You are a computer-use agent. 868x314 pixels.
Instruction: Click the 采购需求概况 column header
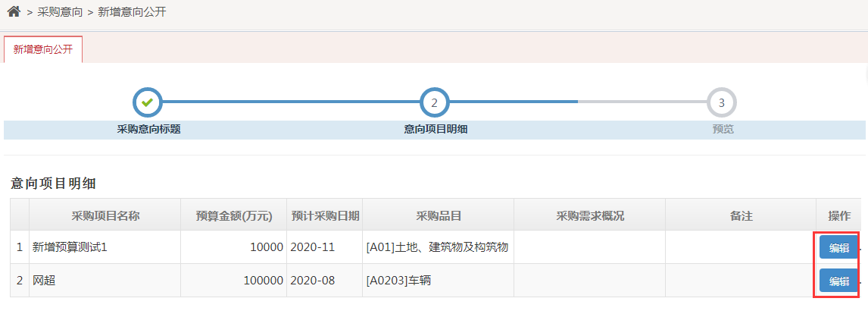click(x=590, y=215)
